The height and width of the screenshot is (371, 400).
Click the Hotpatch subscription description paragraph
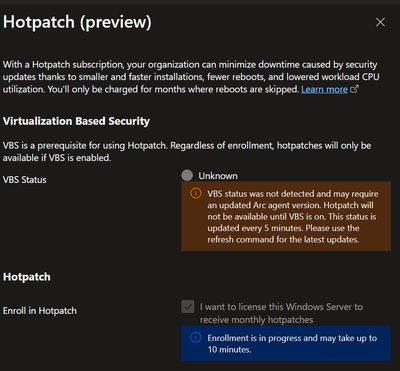tap(190, 77)
